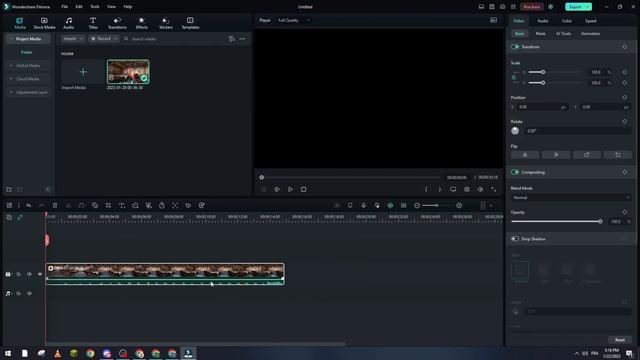This screenshot has height=360, width=640.
Task: Switch to the Color properties tab
Action: pos(567,21)
